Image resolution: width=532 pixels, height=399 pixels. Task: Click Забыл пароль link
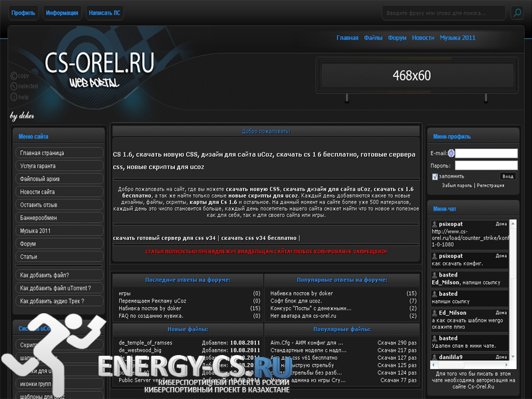pyautogui.click(x=457, y=186)
